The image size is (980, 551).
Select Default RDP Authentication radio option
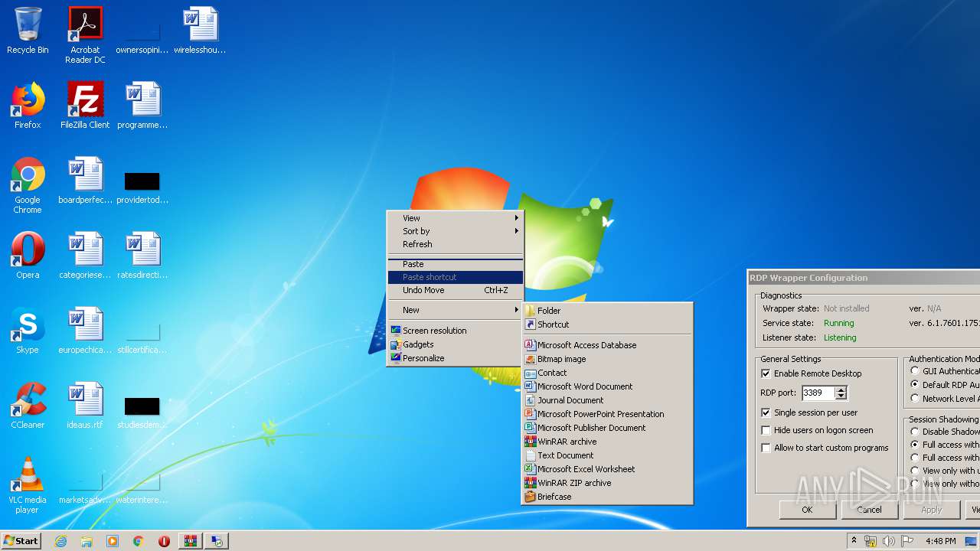pos(915,385)
